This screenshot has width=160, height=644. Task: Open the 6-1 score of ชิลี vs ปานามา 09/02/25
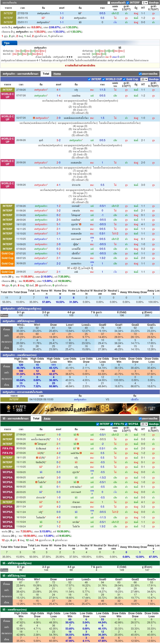(58, 502)
